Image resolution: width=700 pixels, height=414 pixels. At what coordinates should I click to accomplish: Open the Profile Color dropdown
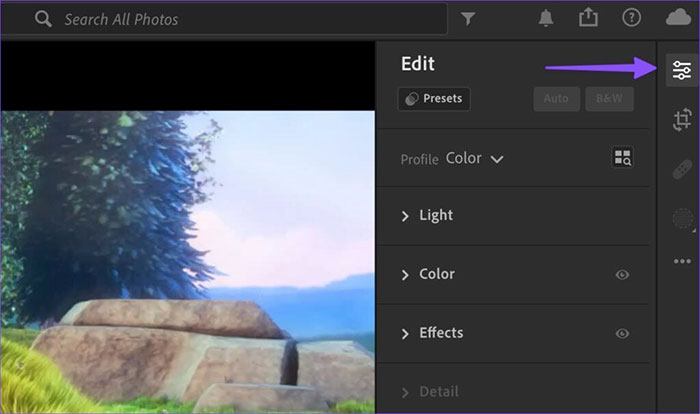point(475,158)
